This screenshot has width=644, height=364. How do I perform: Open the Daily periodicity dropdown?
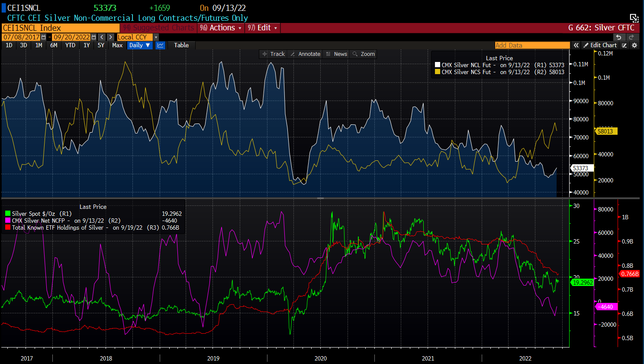click(x=140, y=45)
